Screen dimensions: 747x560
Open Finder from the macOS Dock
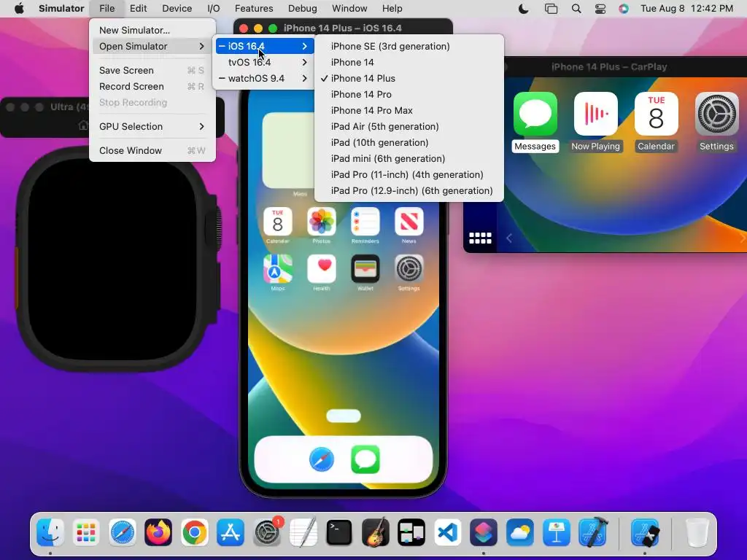50,532
